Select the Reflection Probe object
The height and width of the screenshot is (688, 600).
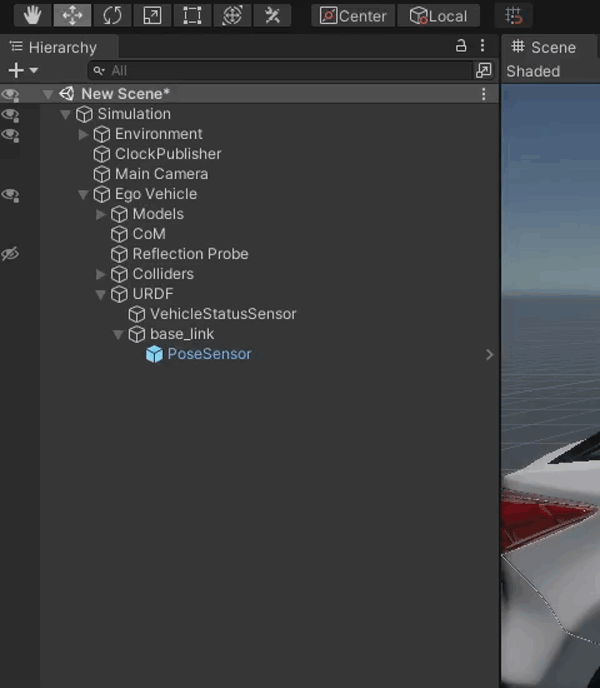190,254
